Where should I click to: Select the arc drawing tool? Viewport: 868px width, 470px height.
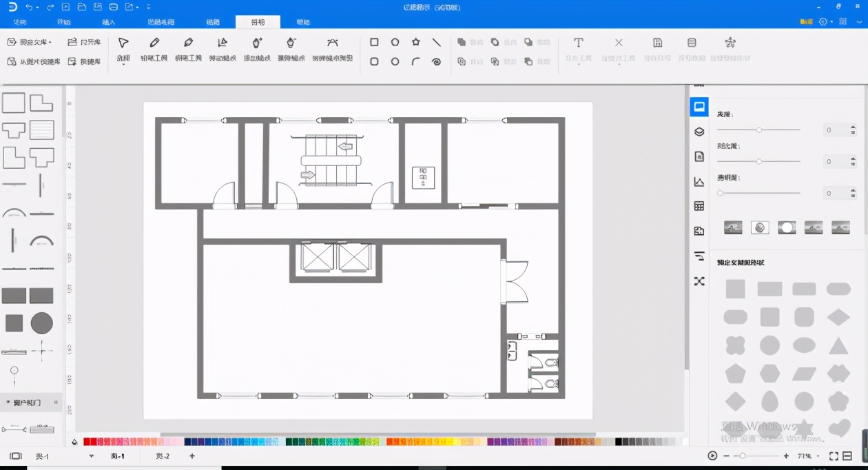click(416, 61)
